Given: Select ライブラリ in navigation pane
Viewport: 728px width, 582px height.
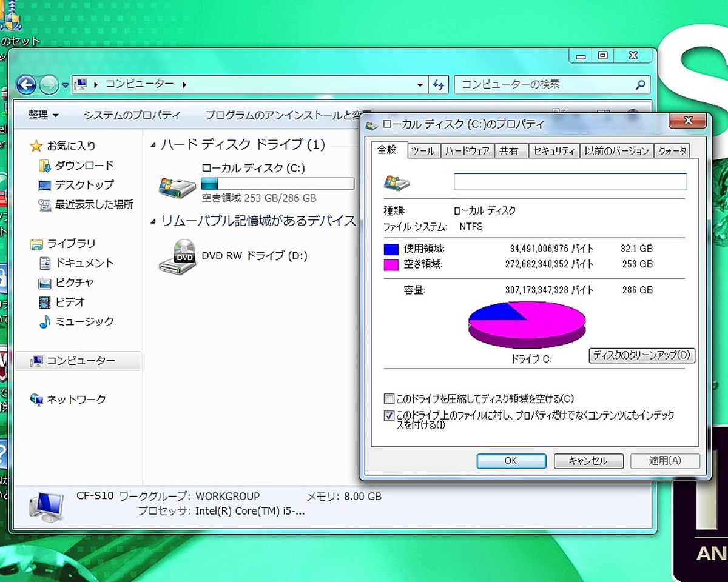Looking at the screenshot, I should click(x=64, y=244).
